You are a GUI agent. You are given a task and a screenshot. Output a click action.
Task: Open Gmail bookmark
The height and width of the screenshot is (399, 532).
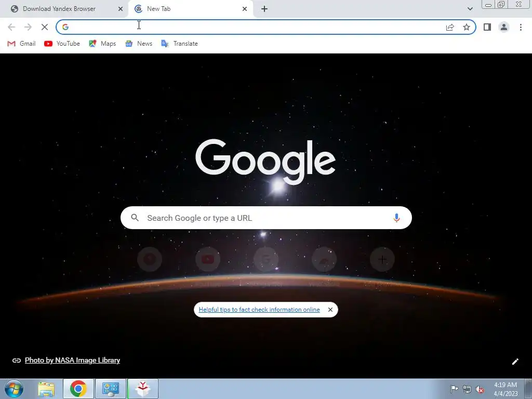click(21, 44)
